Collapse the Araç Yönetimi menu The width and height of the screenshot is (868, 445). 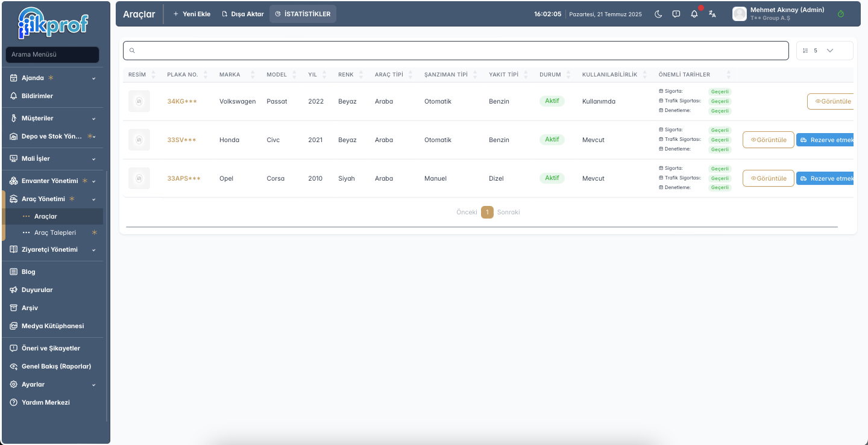[x=53, y=199]
